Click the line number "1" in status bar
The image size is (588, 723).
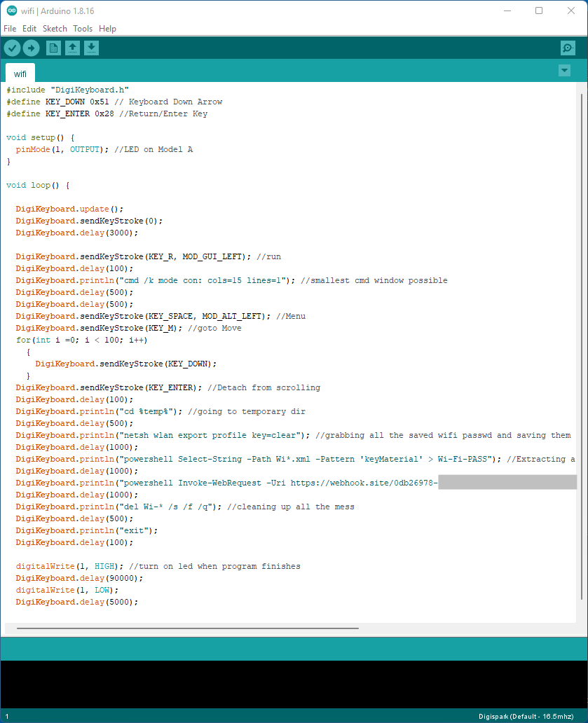click(x=7, y=717)
